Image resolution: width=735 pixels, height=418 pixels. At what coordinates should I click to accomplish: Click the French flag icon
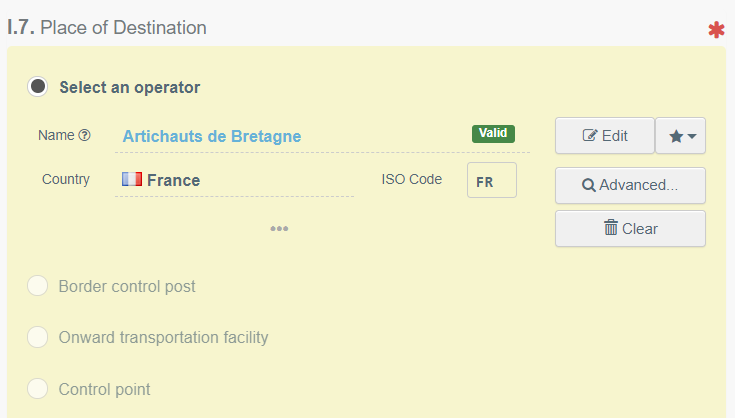point(132,179)
